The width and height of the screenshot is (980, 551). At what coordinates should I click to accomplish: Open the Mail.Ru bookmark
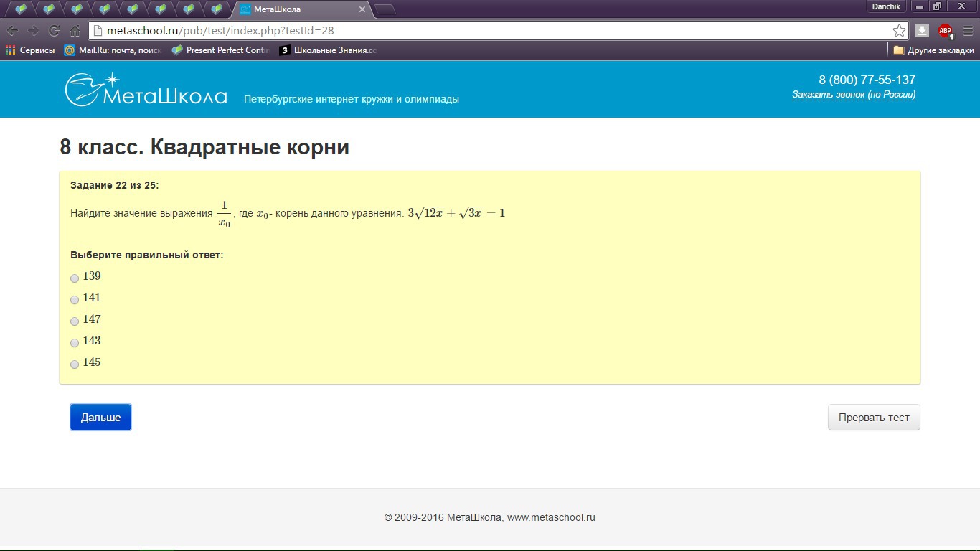[113, 50]
